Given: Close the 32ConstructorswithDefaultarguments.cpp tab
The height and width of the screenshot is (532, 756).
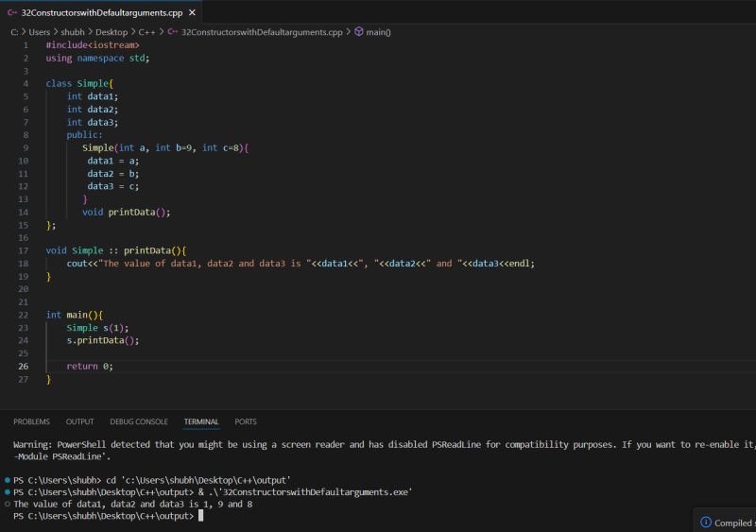Looking at the screenshot, I should point(192,12).
